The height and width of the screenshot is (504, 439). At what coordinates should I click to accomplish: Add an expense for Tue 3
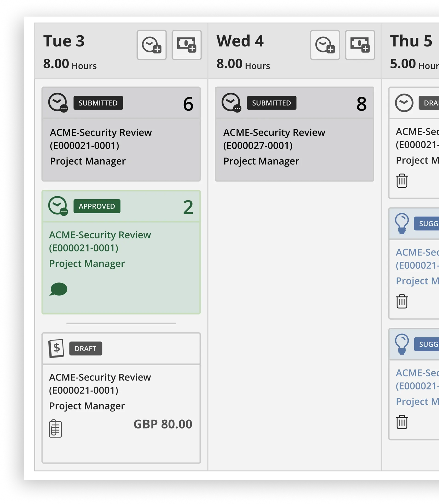click(187, 45)
